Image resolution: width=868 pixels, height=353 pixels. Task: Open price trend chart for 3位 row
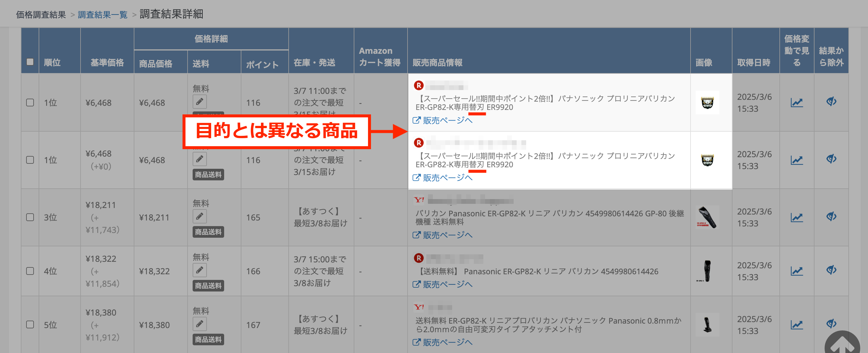(797, 217)
